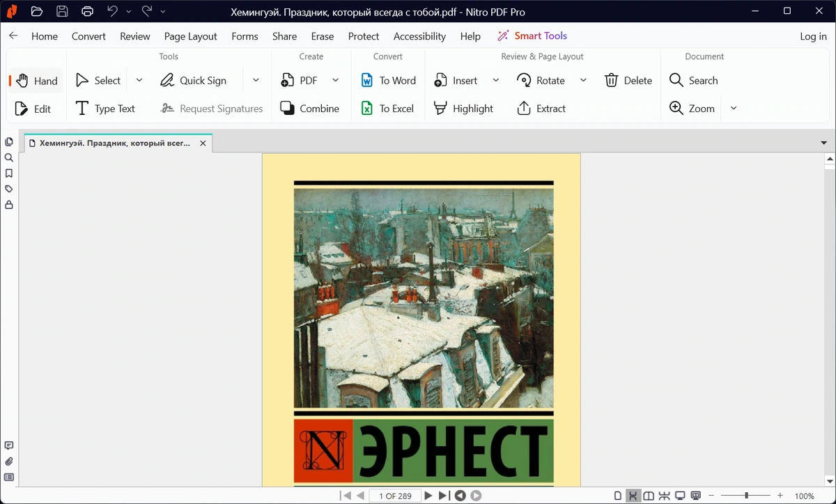The image size is (836, 504).
Task: Go back using the left arrow by Home
Action: tap(13, 36)
